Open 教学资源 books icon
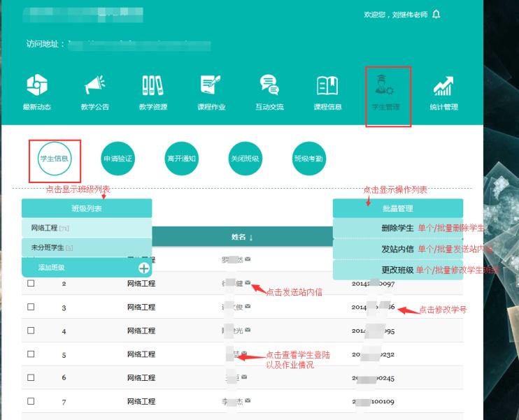 coord(152,87)
